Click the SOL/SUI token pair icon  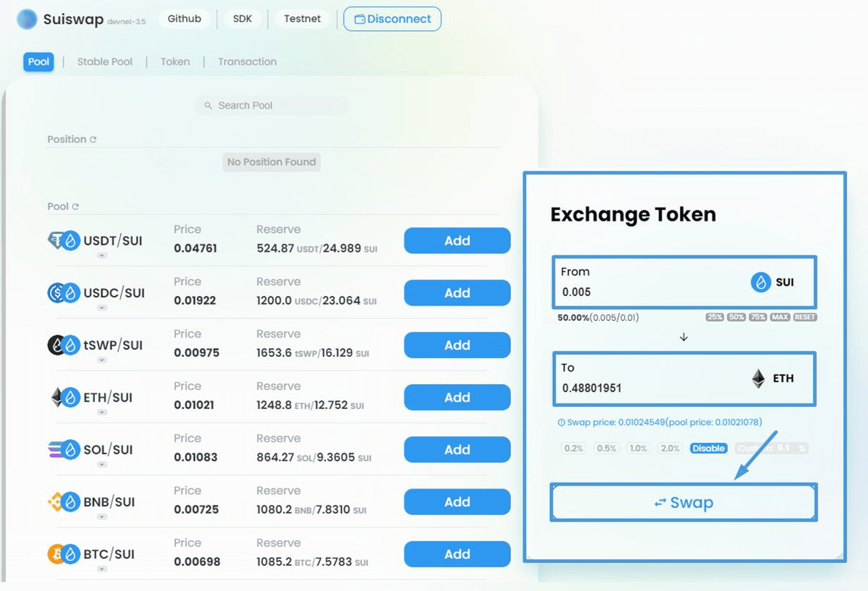pos(64,450)
